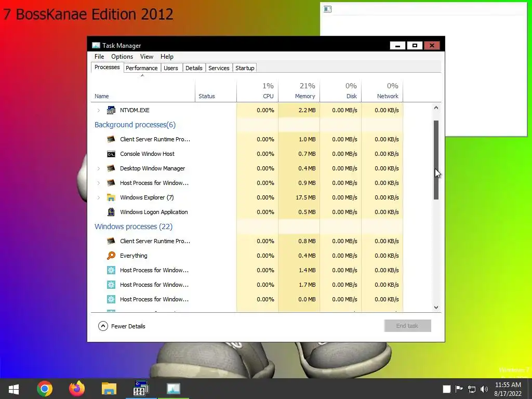This screenshot has height=399, width=532.
Task: Open the Help menu
Action: click(x=167, y=57)
